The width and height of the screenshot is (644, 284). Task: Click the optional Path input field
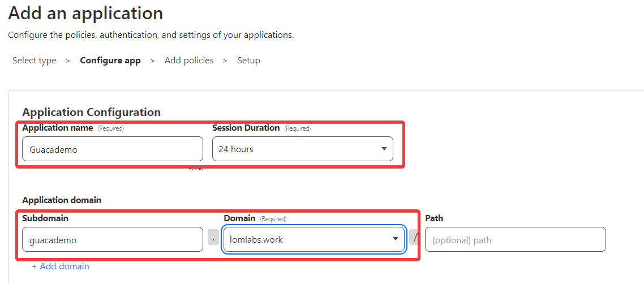pyautogui.click(x=515, y=240)
